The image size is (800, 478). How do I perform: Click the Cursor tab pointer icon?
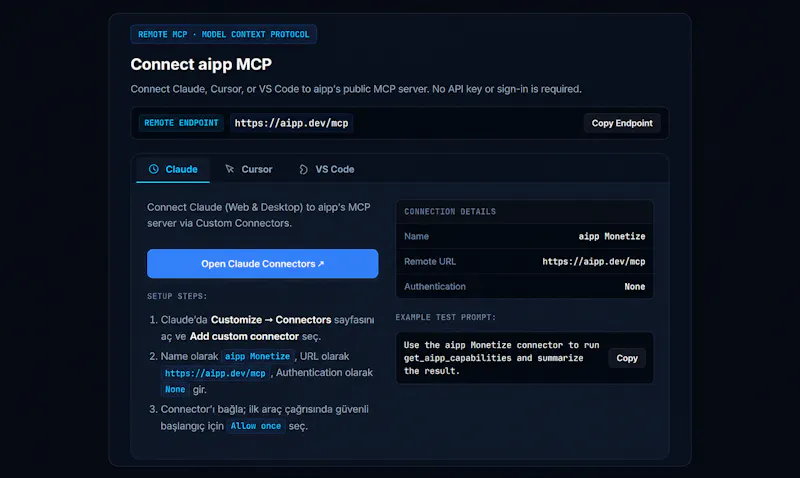(x=230, y=169)
